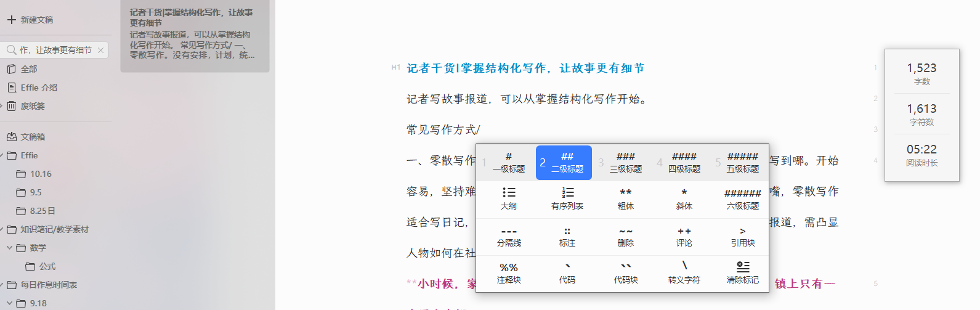The width and height of the screenshot is (980, 310).
Task: Apply 四级标题 heading format
Action: pos(684,163)
